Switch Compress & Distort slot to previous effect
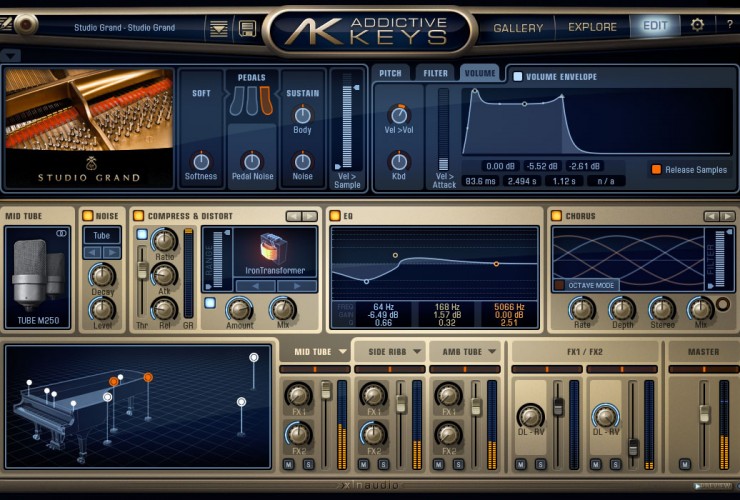Viewport: 740px width, 500px height. tap(294, 216)
